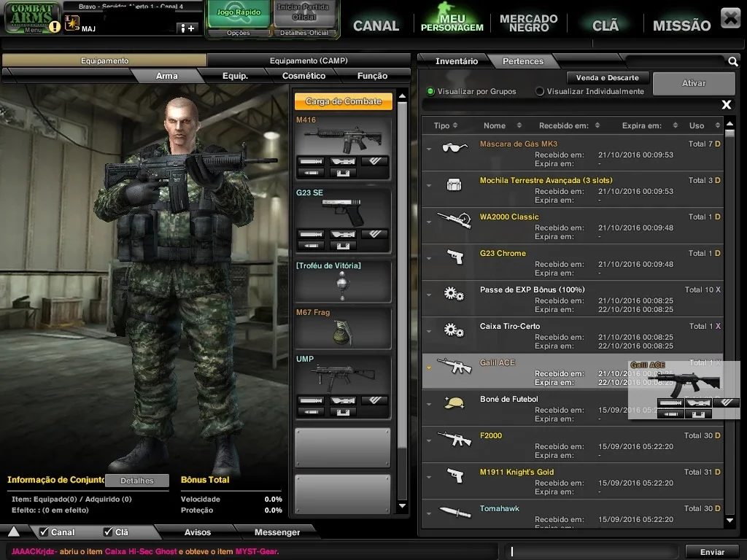Select the M416 rifle slot
This screenshot has width=747, height=560.
pyautogui.click(x=343, y=147)
